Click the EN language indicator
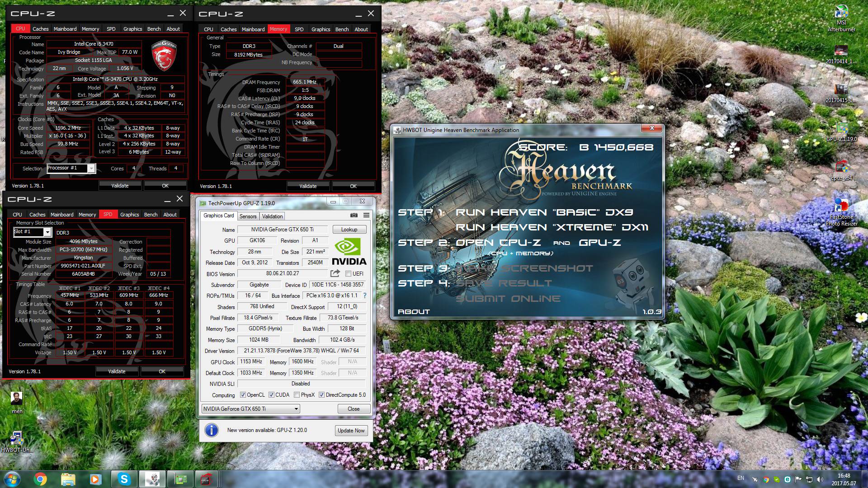Viewport: 868px width, 488px height. click(741, 478)
